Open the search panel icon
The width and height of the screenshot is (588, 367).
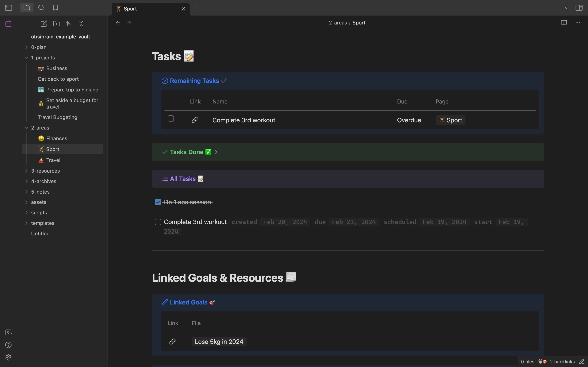(41, 8)
